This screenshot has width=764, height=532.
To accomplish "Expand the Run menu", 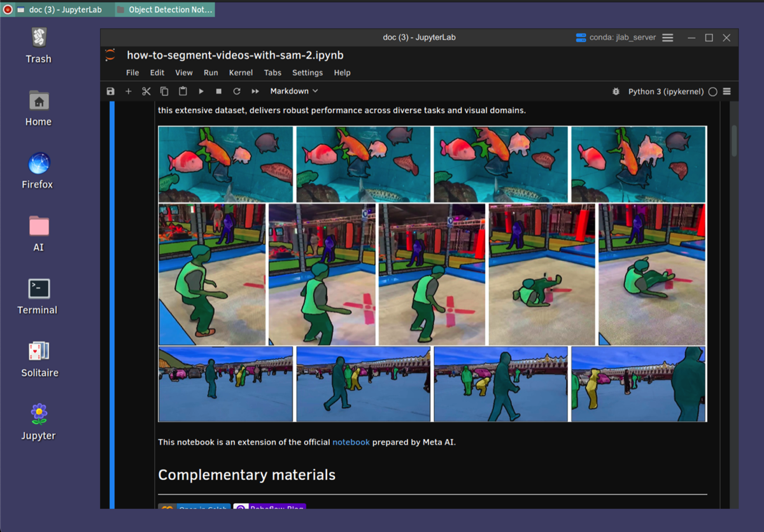I will point(211,73).
